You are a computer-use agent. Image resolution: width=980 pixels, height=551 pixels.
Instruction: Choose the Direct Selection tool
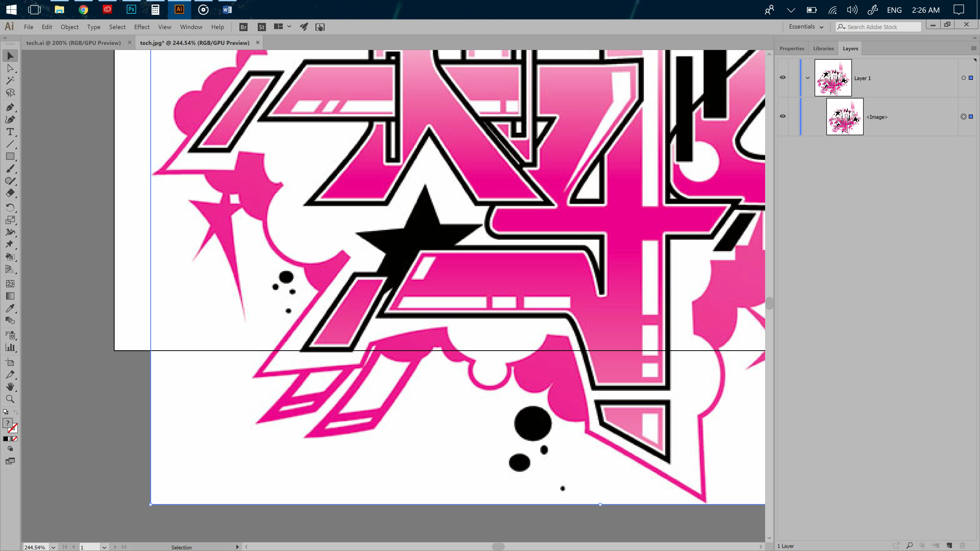click(x=10, y=68)
